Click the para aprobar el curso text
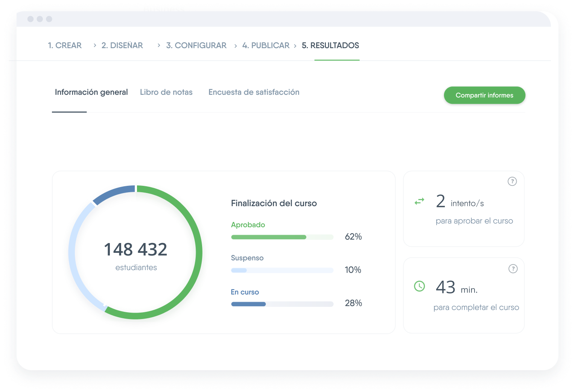The height and width of the screenshot is (392, 575). 475,221
